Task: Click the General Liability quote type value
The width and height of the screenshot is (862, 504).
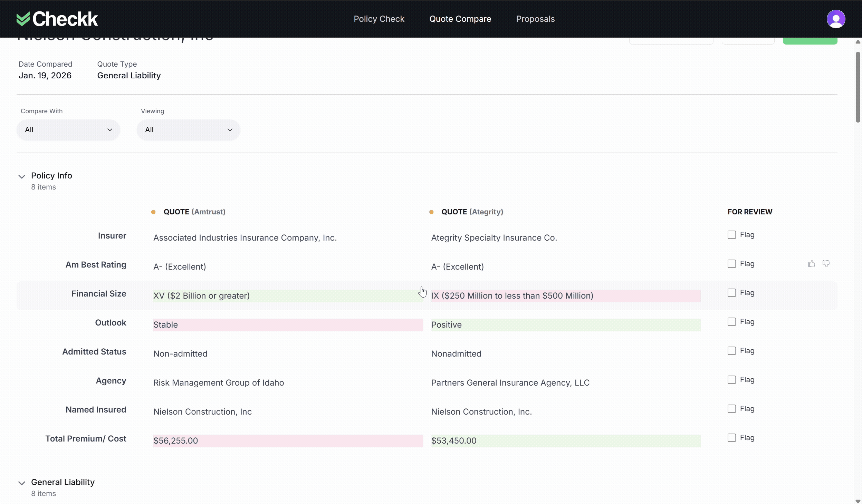Action: click(x=129, y=76)
